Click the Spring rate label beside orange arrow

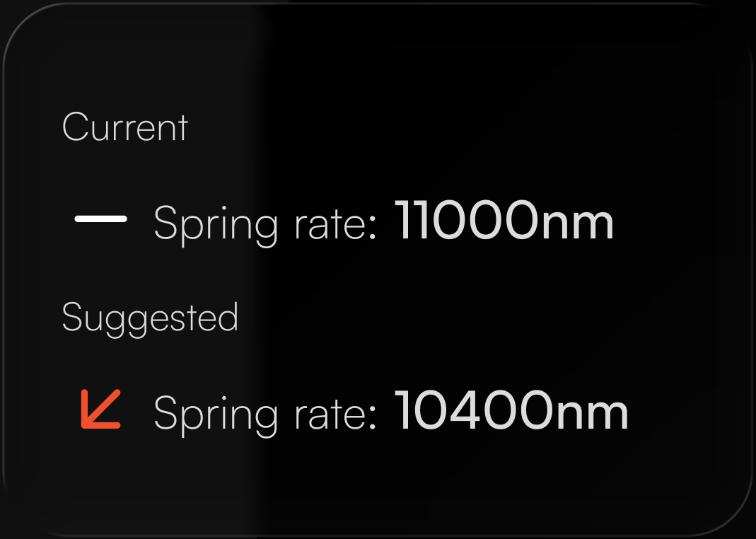(265, 412)
